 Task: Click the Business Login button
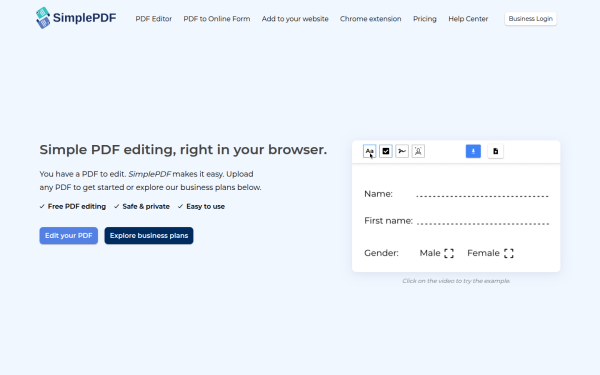coord(530,19)
